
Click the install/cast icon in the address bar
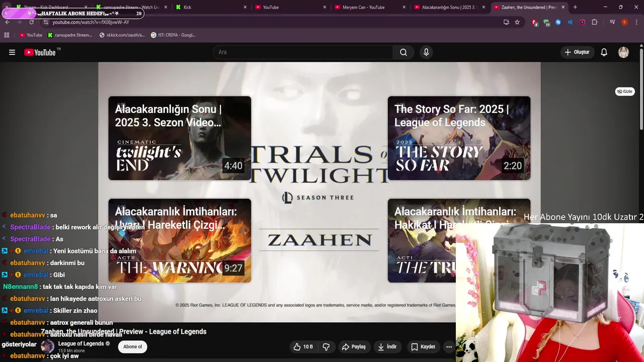pyautogui.click(x=506, y=22)
